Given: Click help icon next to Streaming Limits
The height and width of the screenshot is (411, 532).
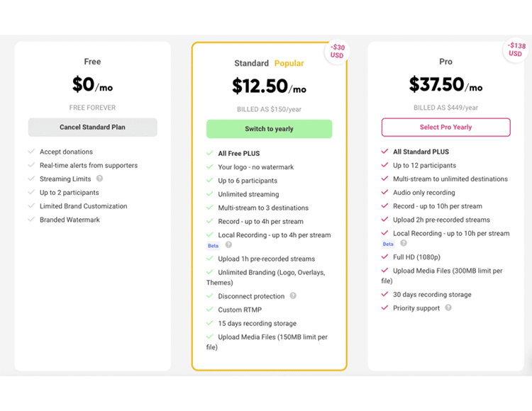Looking at the screenshot, I should (100, 179).
